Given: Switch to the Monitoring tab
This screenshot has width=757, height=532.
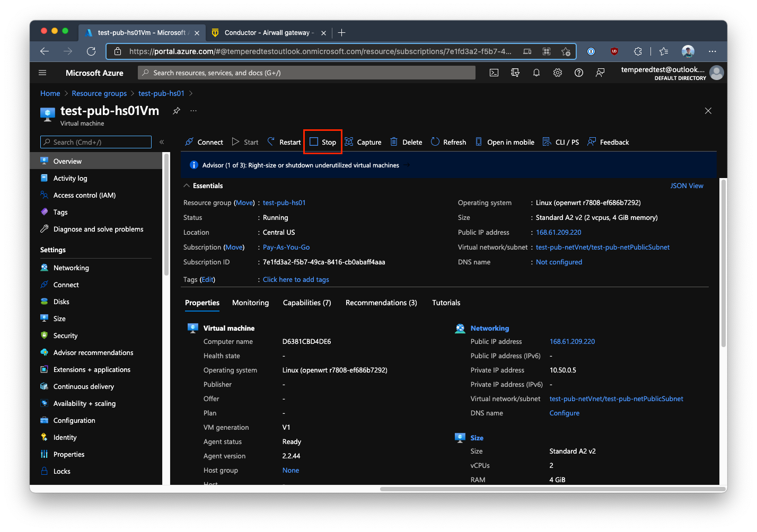Looking at the screenshot, I should click(250, 303).
